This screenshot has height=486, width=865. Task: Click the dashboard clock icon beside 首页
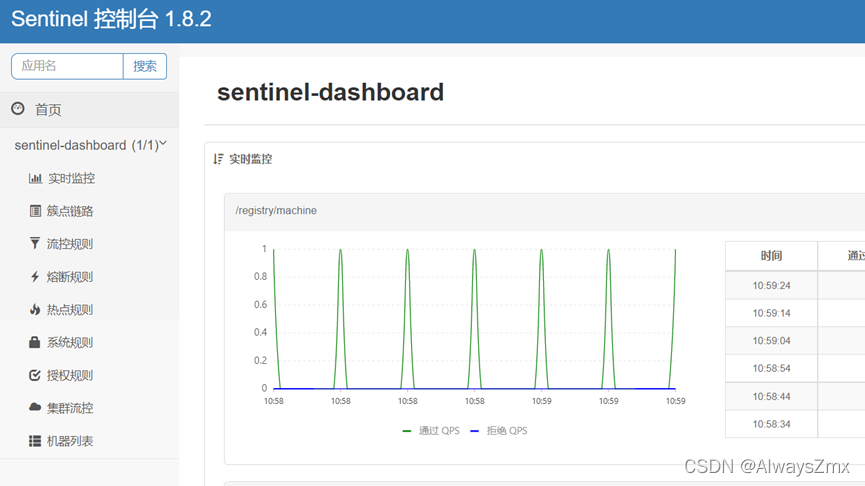pyautogui.click(x=18, y=109)
